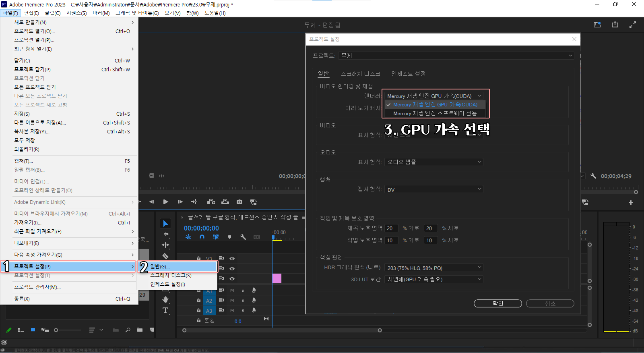Switch project panel to icon view
The width and height of the screenshot is (644, 353).
point(33,330)
